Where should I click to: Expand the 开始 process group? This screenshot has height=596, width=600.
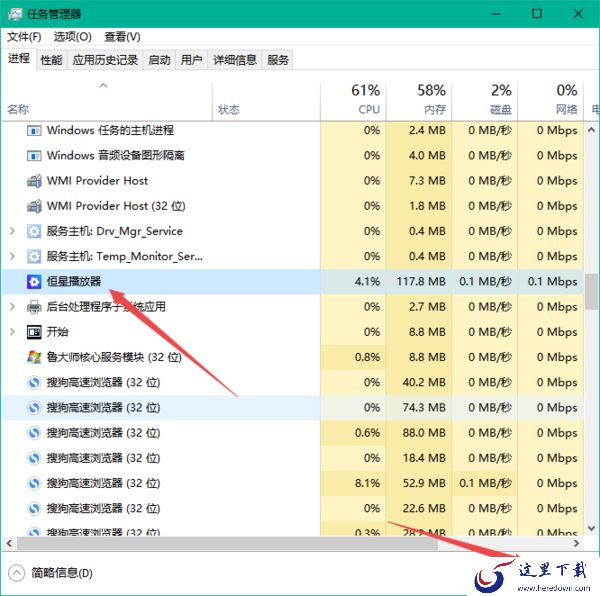click(12, 332)
